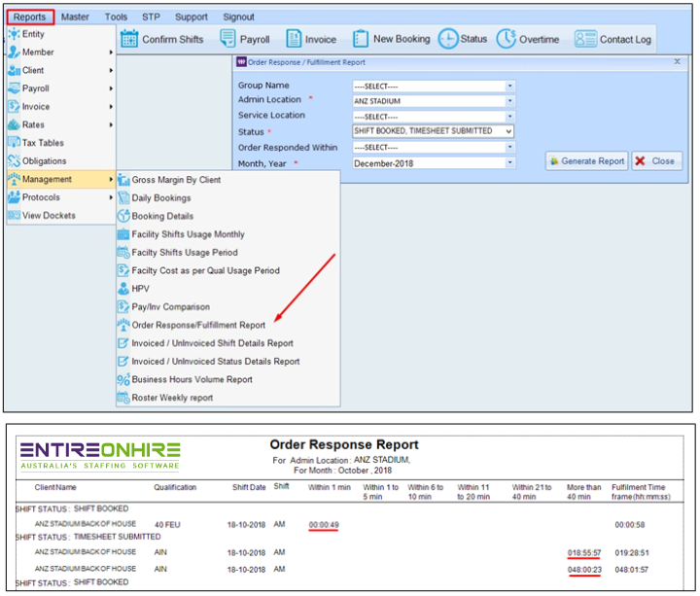Click the Order Response/Fulfillment Report icon
The height and width of the screenshot is (596, 700).
coord(123,325)
